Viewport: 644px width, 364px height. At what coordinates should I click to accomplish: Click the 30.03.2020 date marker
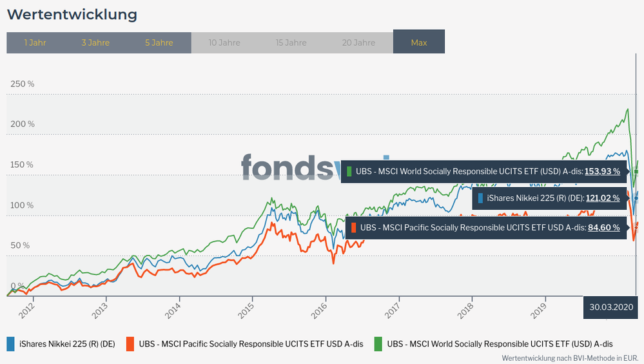612,307
